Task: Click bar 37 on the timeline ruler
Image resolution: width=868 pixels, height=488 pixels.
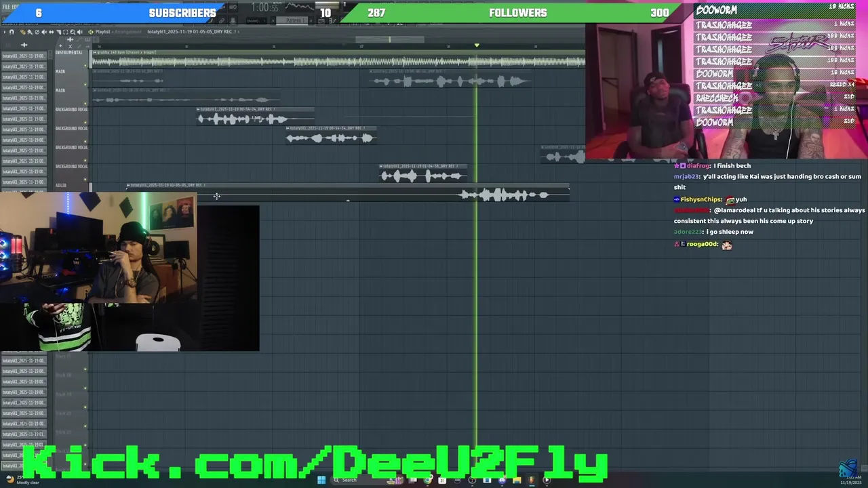Action: (x=361, y=46)
